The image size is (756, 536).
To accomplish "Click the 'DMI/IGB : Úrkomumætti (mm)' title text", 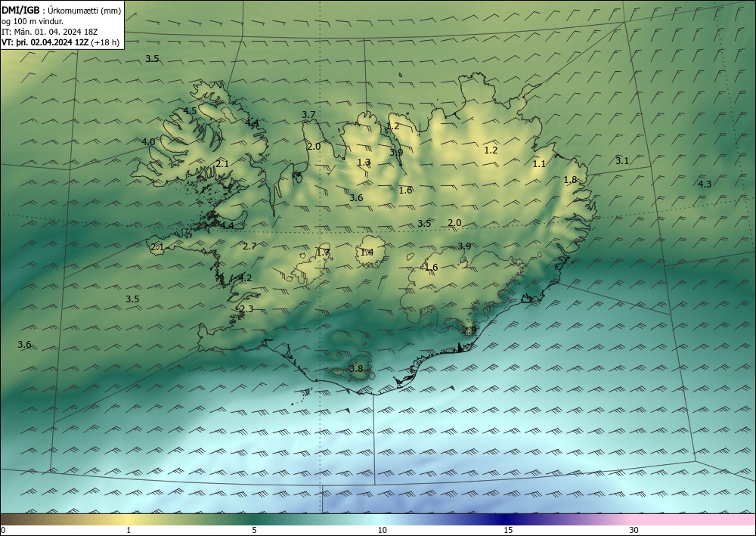I will coord(61,11).
